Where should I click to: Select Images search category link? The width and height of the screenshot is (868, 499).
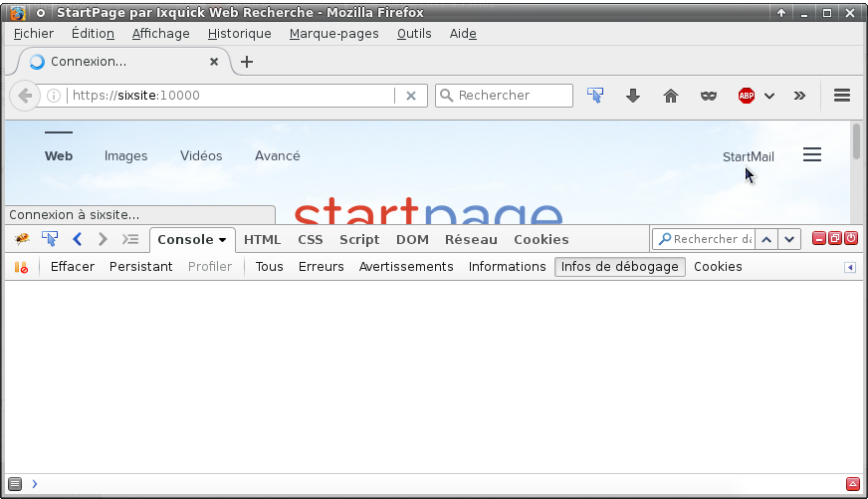pos(125,155)
